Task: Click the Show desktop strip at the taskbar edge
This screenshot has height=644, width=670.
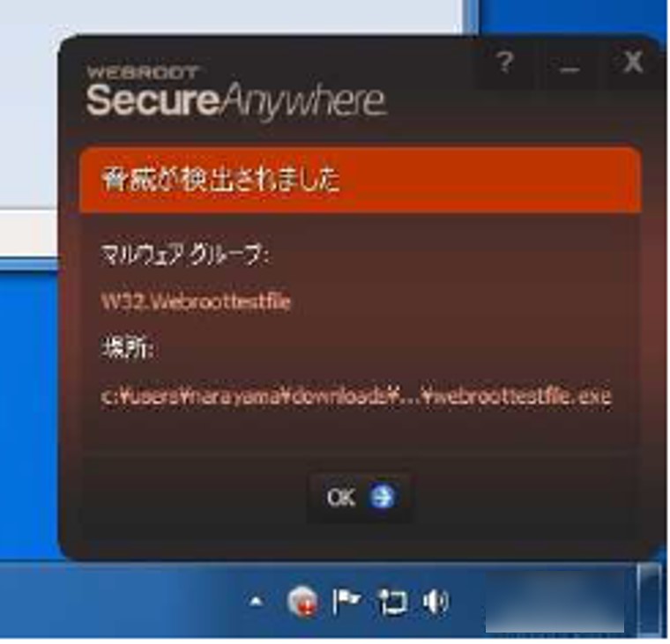Action: [x=651, y=600]
